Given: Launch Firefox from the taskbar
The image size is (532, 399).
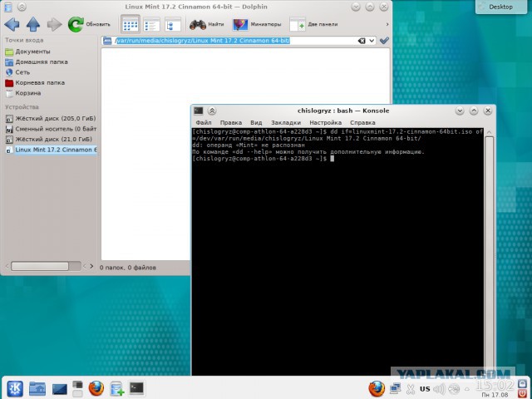Looking at the screenshot, I should (x=96, y=387).
